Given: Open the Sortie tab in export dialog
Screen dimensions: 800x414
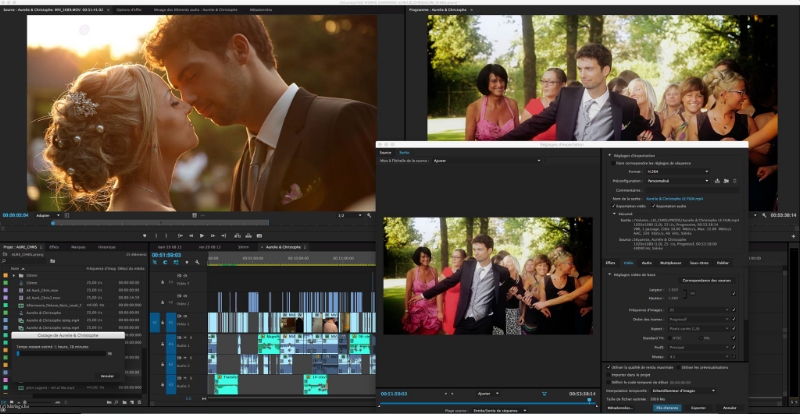Looking at the screenshot, I should click(404, 152).
